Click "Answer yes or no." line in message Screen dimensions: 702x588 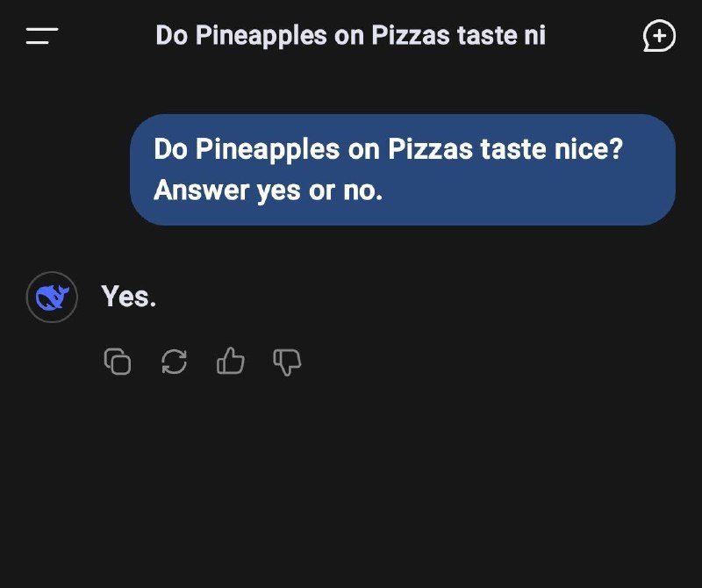coord(269,190)
